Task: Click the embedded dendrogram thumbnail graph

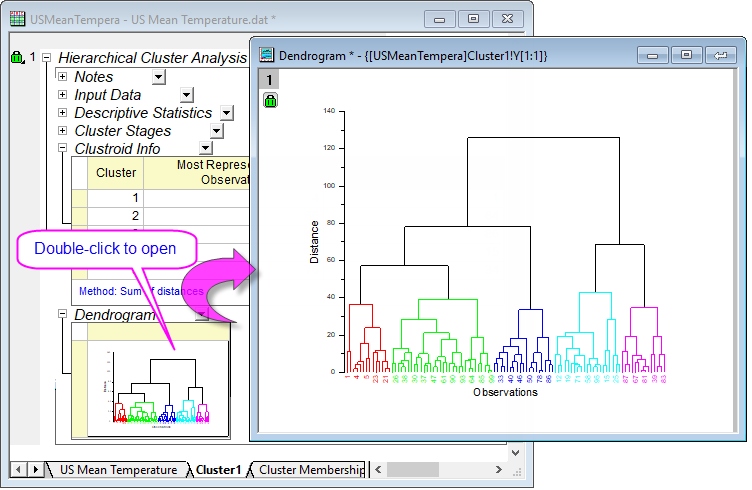Action: pos(158,388)
